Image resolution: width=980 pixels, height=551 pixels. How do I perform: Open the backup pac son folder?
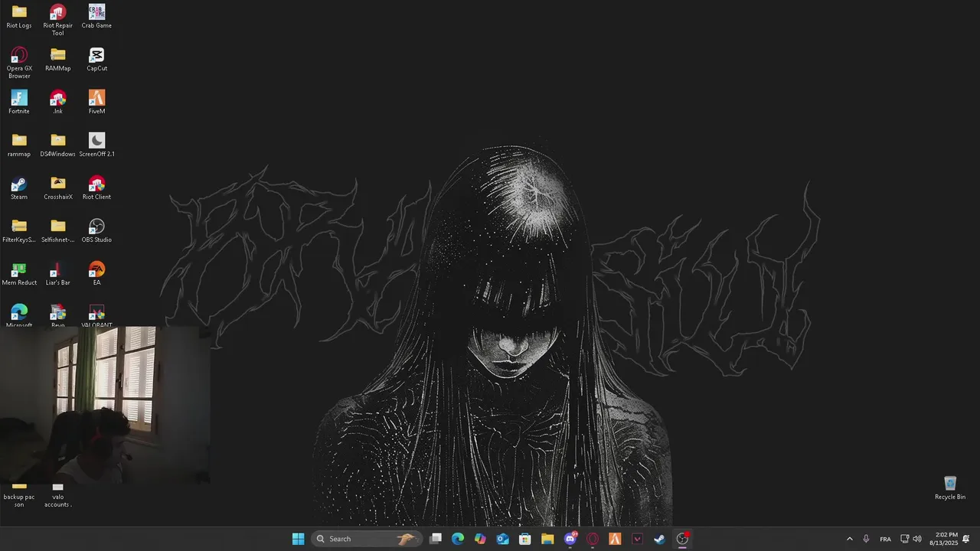tap(19, 497)
